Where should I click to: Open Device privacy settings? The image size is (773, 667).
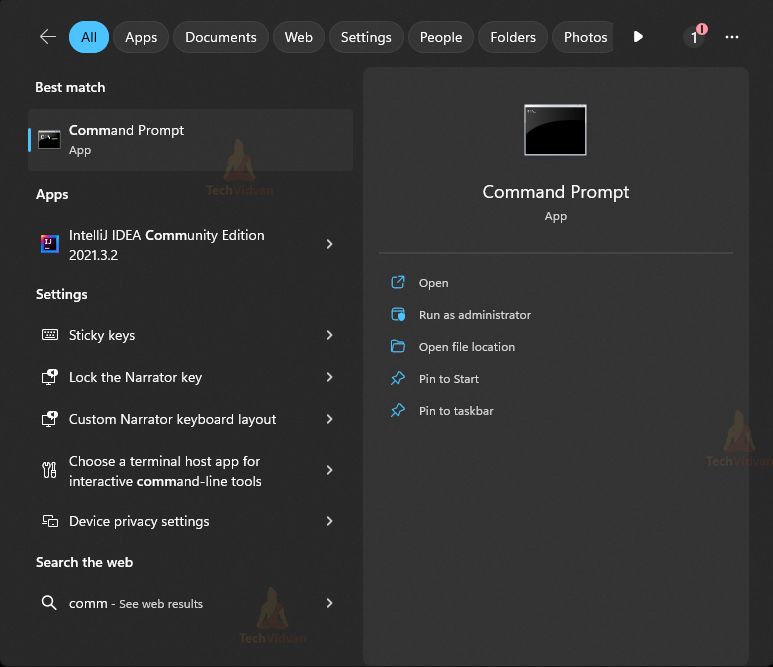pyautogui.click(x=190, y=521)
